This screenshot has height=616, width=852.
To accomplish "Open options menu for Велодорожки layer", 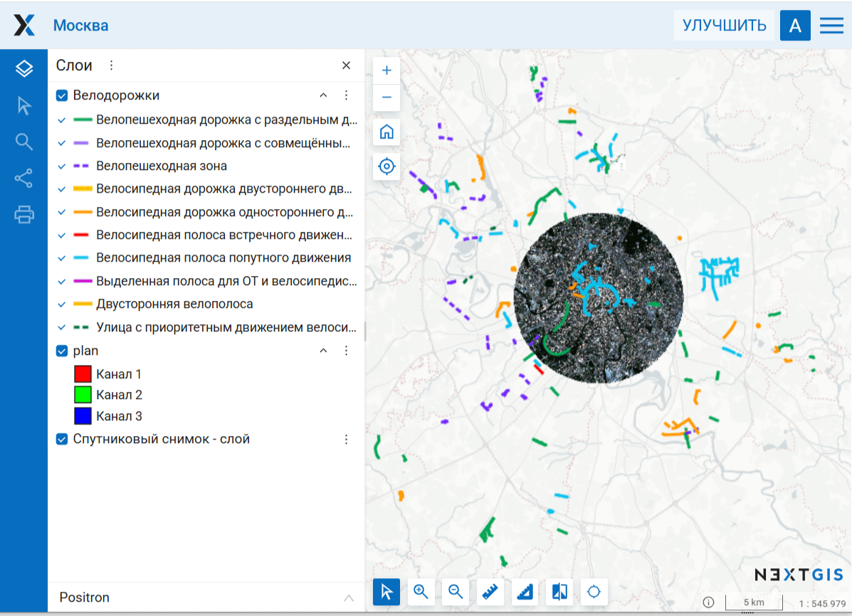I will [347, 95].
